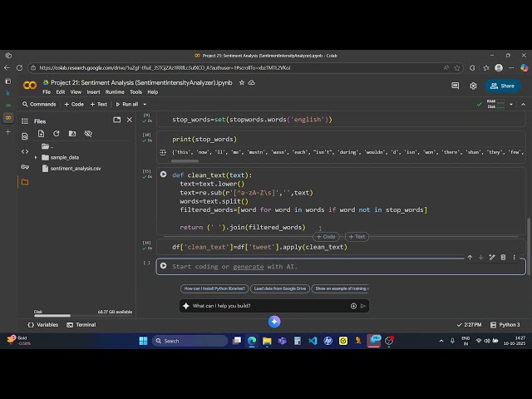Click the 'generate' with AI link
The image size is (532, 399).
point(248,267)
